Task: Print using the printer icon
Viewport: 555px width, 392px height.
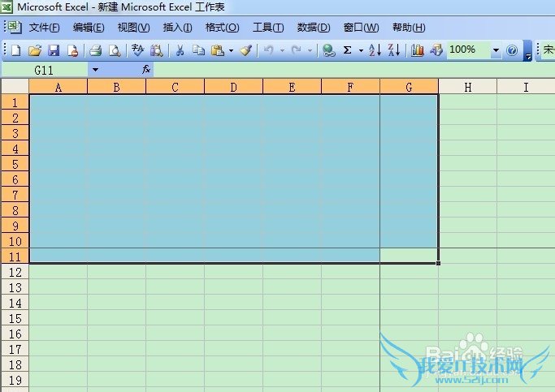Action: [x=96, y=50]
